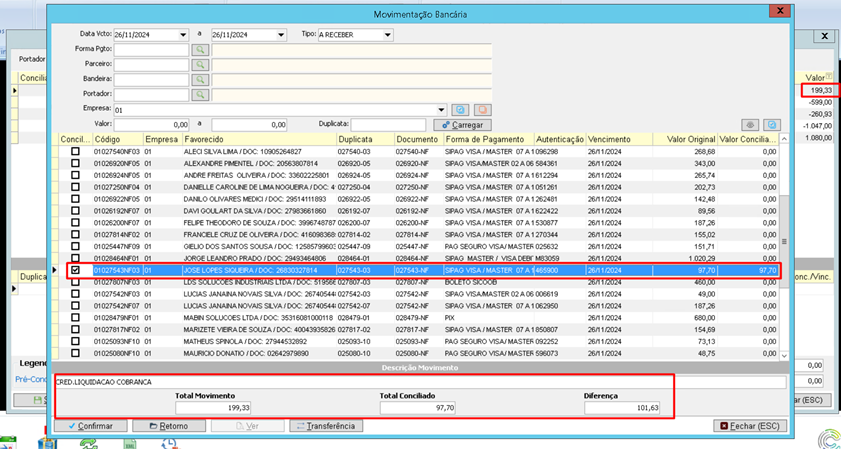Uncheck the Jose Lopes Siqueira row checkbox

click(x=76, y=270)
